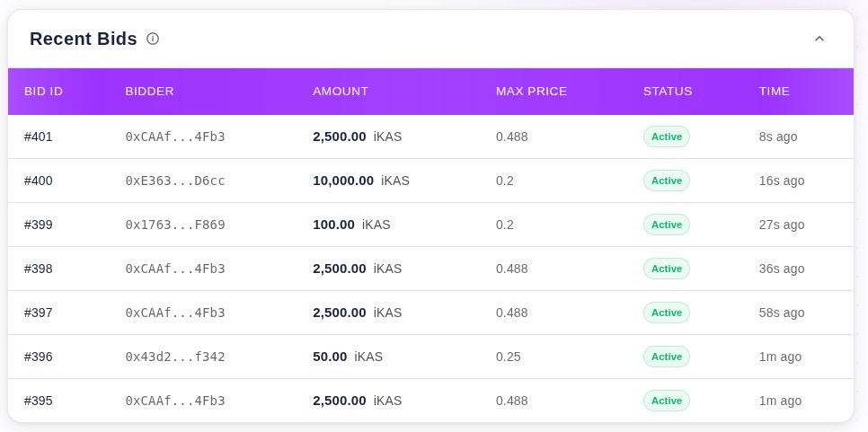Click the 16s ago timestamp
Screen dimensions: 868x432
pyautogui.click(x=782, y=181)
